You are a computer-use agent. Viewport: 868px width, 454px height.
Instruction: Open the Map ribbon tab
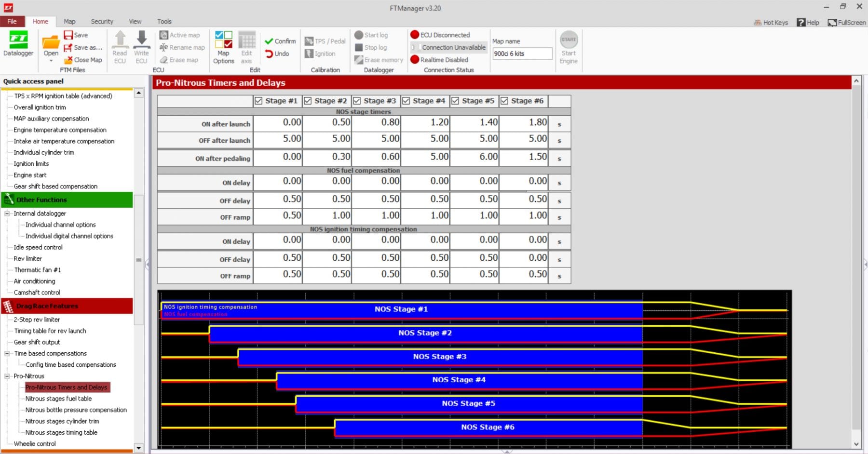(x=69, y=21)
